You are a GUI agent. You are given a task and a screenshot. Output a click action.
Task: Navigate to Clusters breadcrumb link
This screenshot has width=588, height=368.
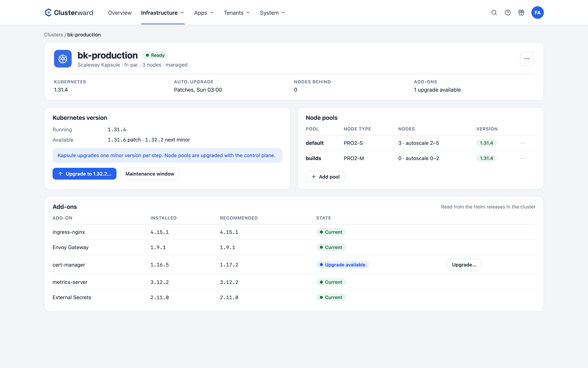tap(53, 35)
